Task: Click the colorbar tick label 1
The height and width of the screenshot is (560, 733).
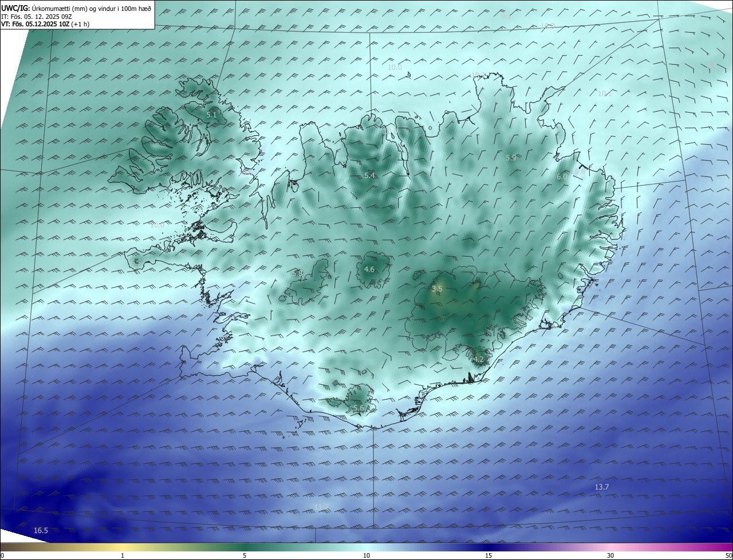Action: click(x=123, y=555)
